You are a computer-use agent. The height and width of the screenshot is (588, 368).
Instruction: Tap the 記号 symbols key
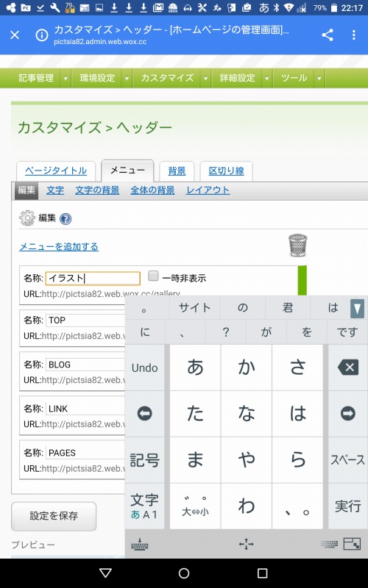pos(144,460)
